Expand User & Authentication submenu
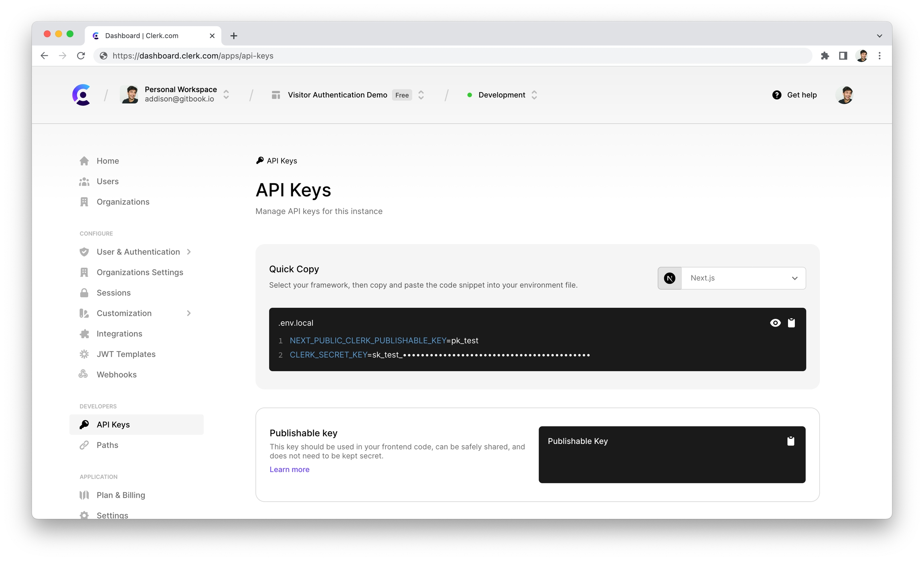Image resolution: width=924 pixels, height=561 pixels. click(138, 252)
